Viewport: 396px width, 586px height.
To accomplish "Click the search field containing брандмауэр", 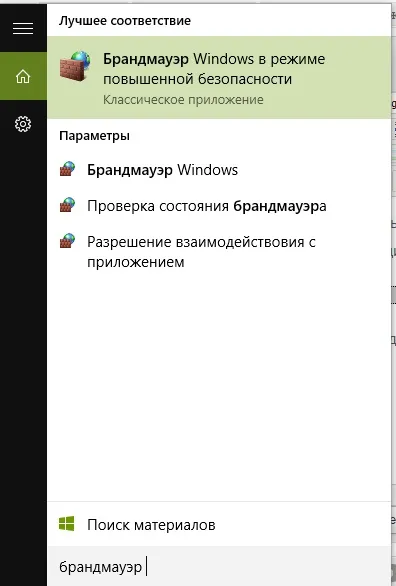I will [x=219, y=566].
